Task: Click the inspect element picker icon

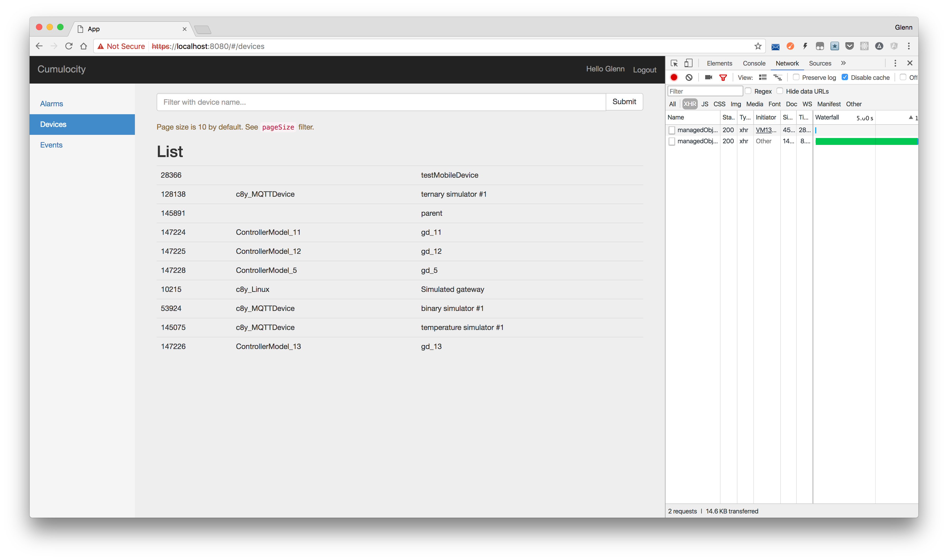Action: (674, 63)
